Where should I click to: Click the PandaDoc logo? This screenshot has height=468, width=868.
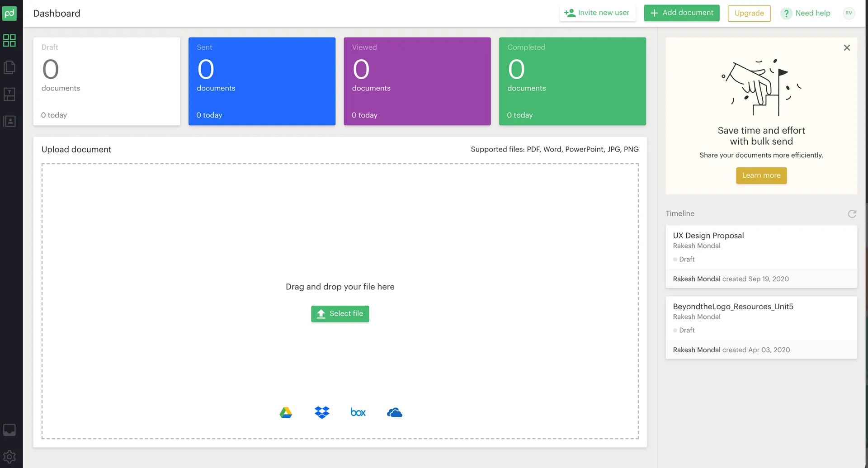pyautogui.click(x=9, y=14)
